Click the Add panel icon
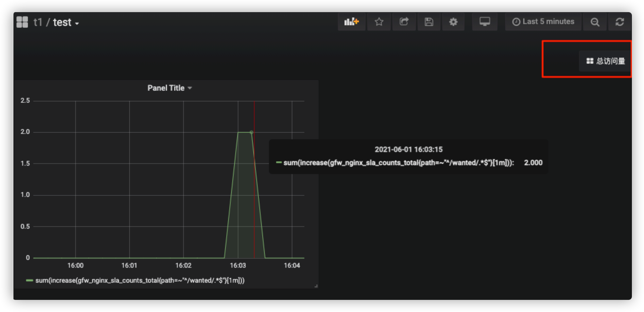 click(x=352, y=22)
